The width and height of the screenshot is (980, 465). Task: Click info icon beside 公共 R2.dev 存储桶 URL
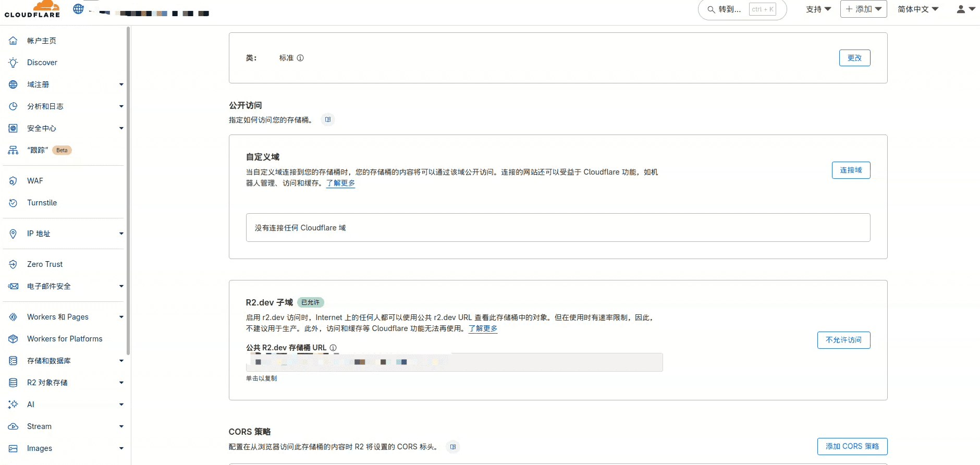pyautogui.click(x=333, y=348)
